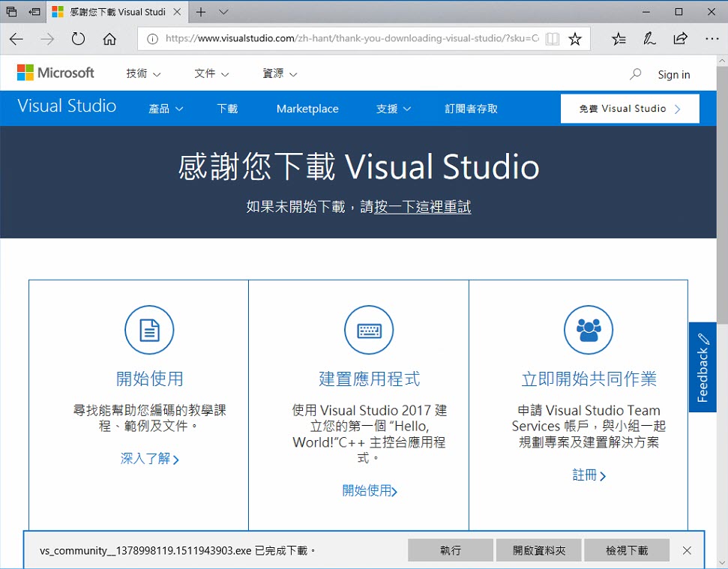Open the browser Settings and more ellipsis
The image size is (728, 569).
pos(712,38)
